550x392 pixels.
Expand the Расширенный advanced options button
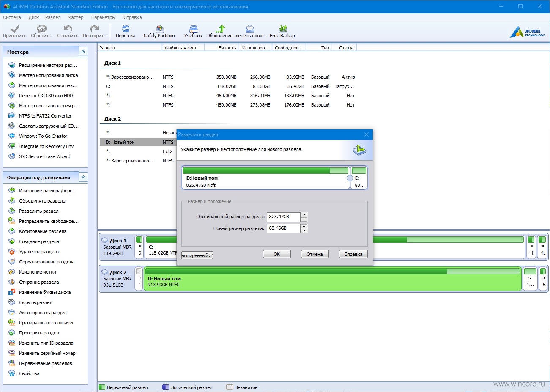coord(197,255)
